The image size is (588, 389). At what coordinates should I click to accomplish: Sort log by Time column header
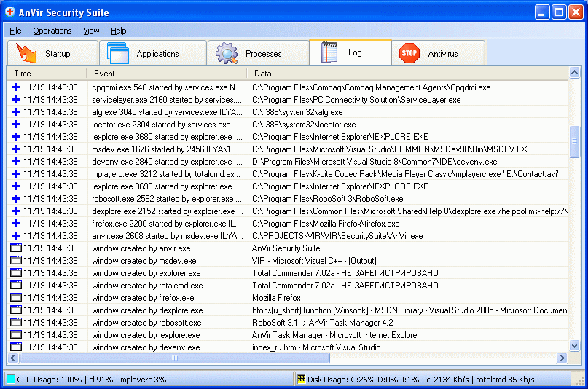(x=23, y=73)
